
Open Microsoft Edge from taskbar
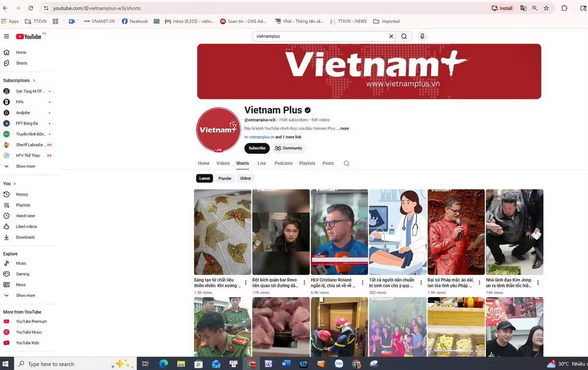pyautogui.click(x=163, y=364)
